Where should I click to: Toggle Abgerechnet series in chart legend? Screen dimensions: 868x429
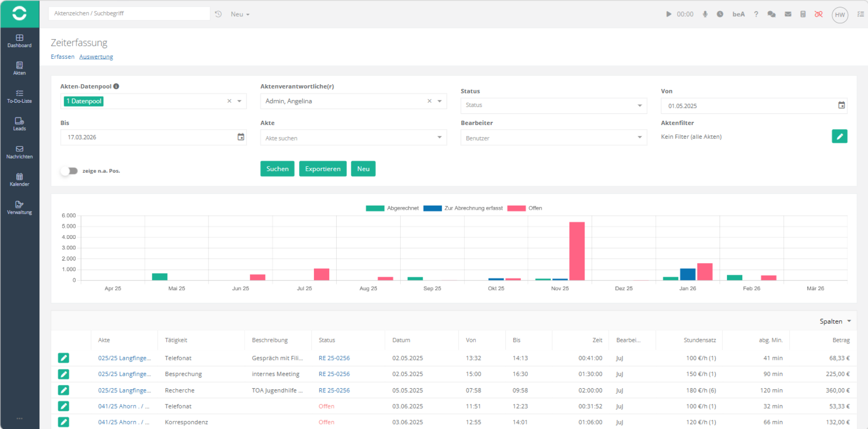pos(392,208)
